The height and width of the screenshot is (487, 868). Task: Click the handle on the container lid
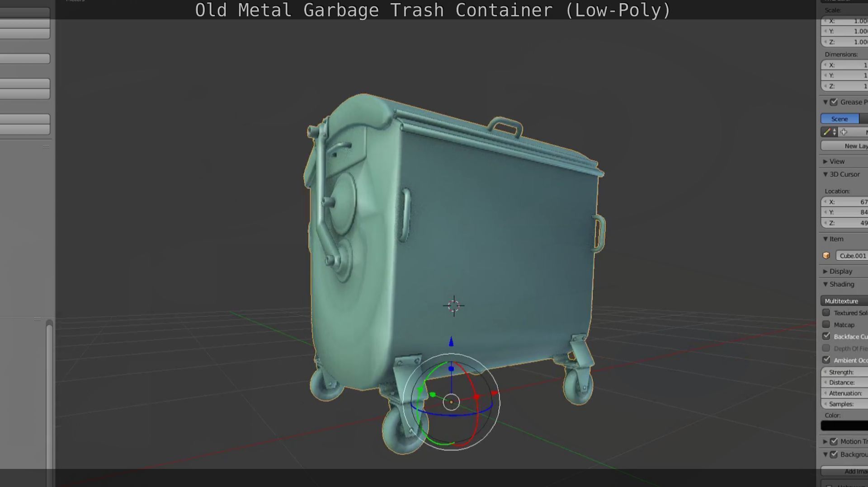coord(505,126)
